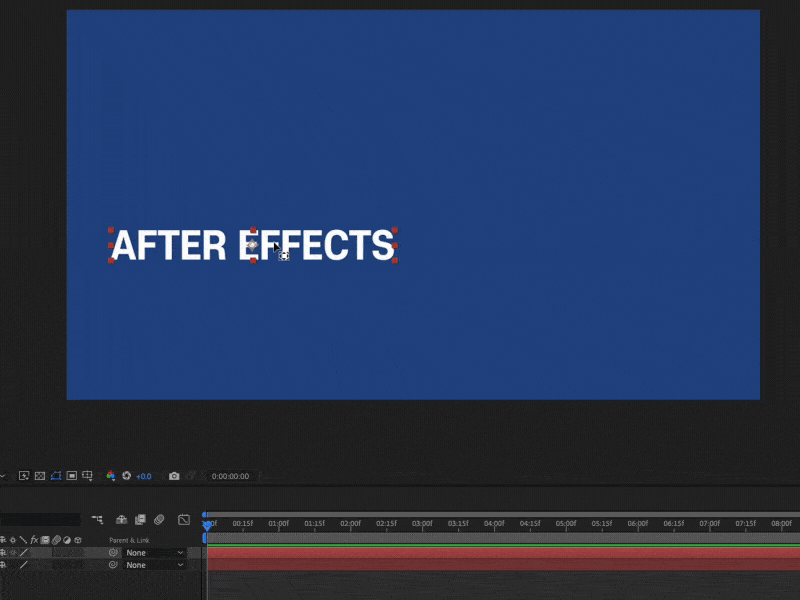Click the Quality slash column header
The height and width of the screenshot is (600, 800).
coord(23,539)
